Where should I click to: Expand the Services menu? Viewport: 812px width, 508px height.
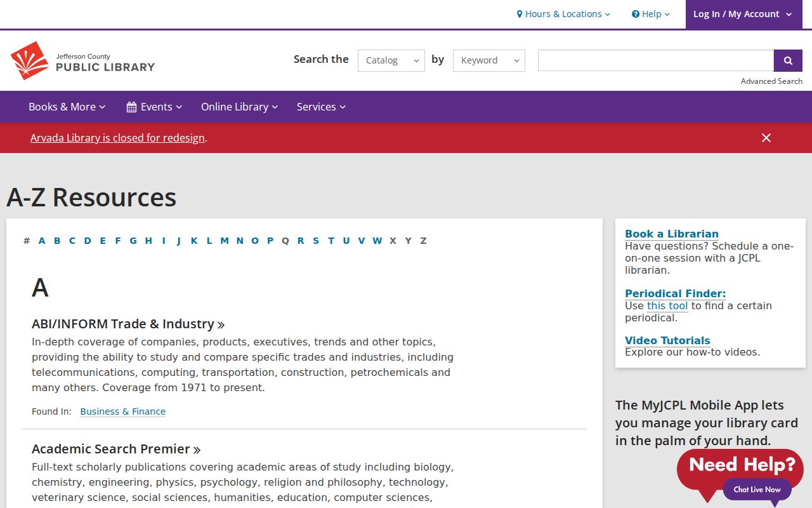click(321, 107)
